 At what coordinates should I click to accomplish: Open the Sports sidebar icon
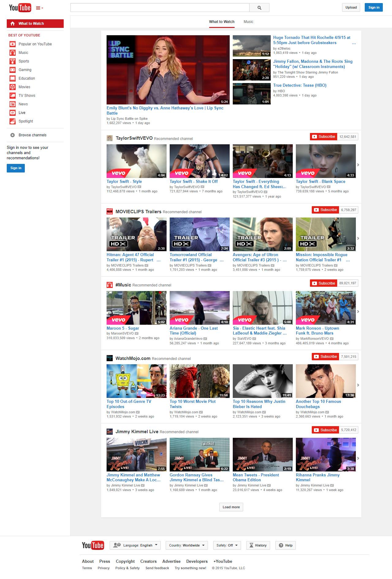point(13,61)
